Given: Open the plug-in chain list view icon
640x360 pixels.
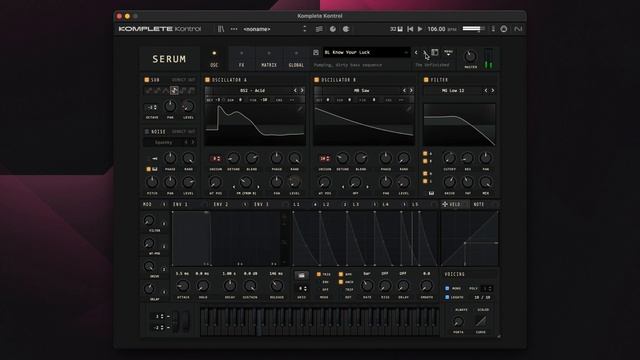Looking at the screenshot, I should (x=319, y=29).
